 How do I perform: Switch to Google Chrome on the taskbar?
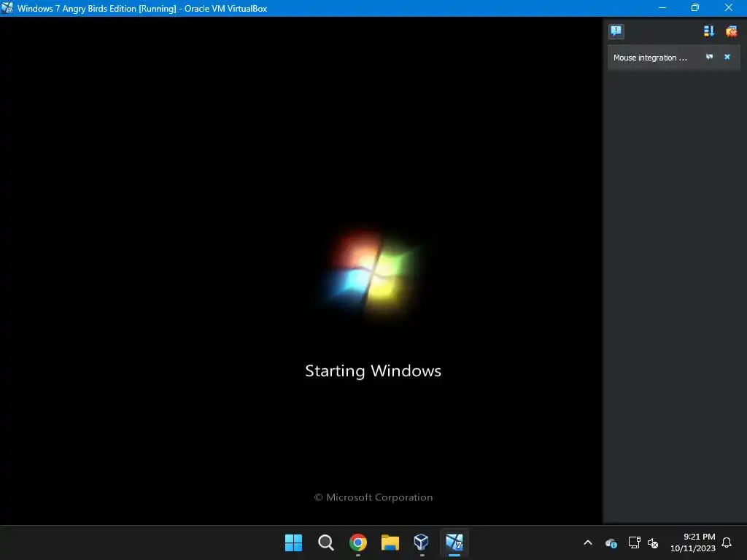pos(357,542)
